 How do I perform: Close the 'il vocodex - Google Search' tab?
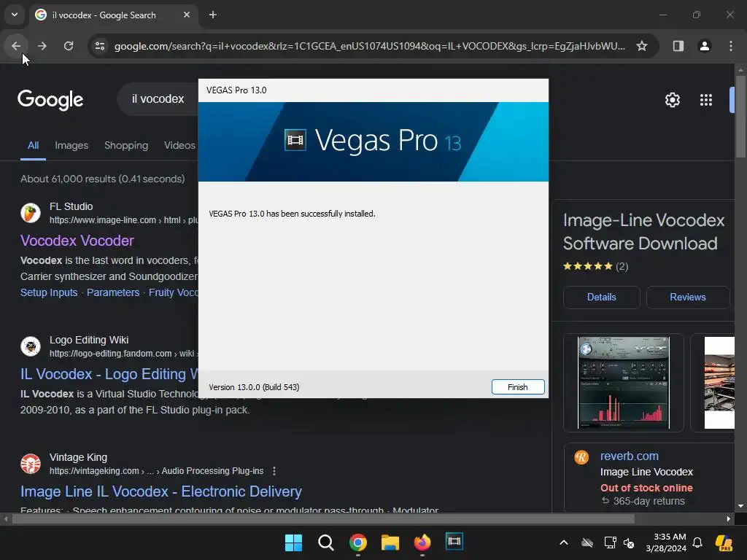pos(187,15)
